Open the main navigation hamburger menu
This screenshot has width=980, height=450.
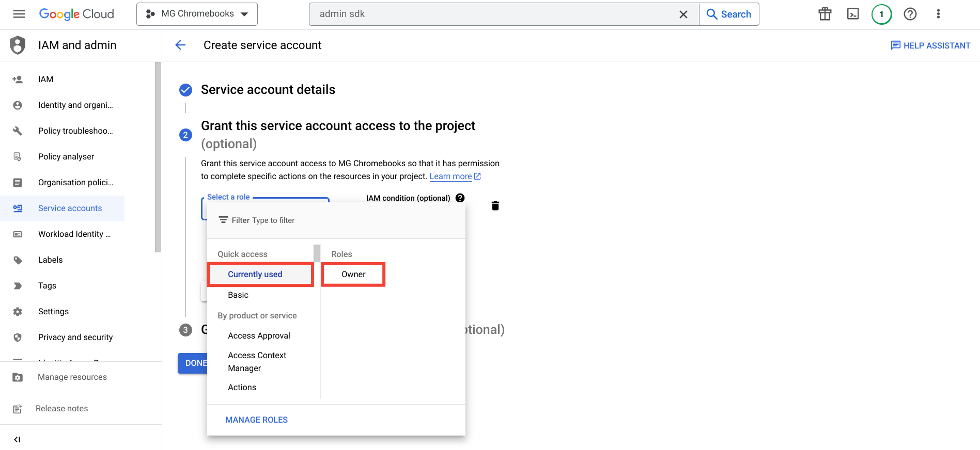[x=19, y=14]
